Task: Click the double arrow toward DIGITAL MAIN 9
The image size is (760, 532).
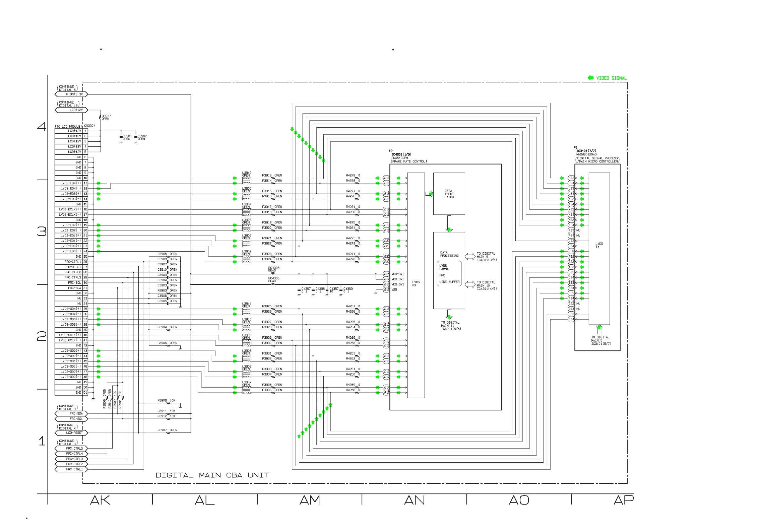Action: tap(470, 257)
